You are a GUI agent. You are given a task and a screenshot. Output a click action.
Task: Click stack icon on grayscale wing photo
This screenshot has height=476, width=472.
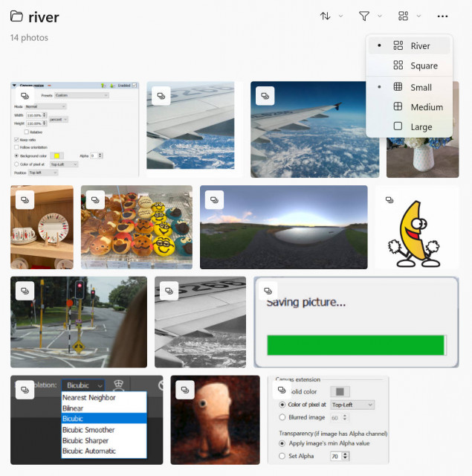click(169, 291)
